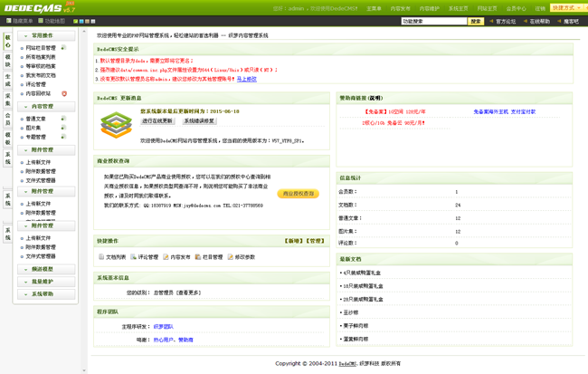
Task: Open the 快捷方式 dropdown in the header
Action: 565,8
